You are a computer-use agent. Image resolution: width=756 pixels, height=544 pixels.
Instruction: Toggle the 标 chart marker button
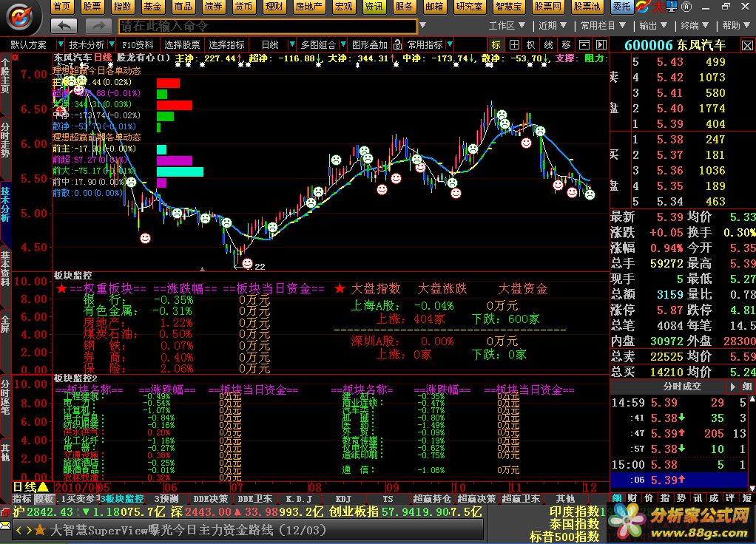496,45
